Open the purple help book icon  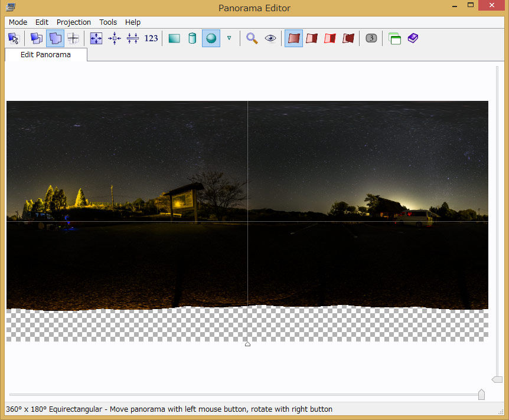coord(413,38)
